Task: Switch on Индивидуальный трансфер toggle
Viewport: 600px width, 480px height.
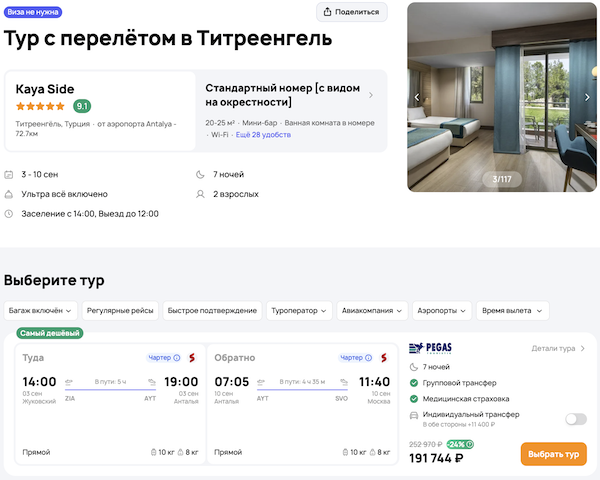Action: (575, 419)
